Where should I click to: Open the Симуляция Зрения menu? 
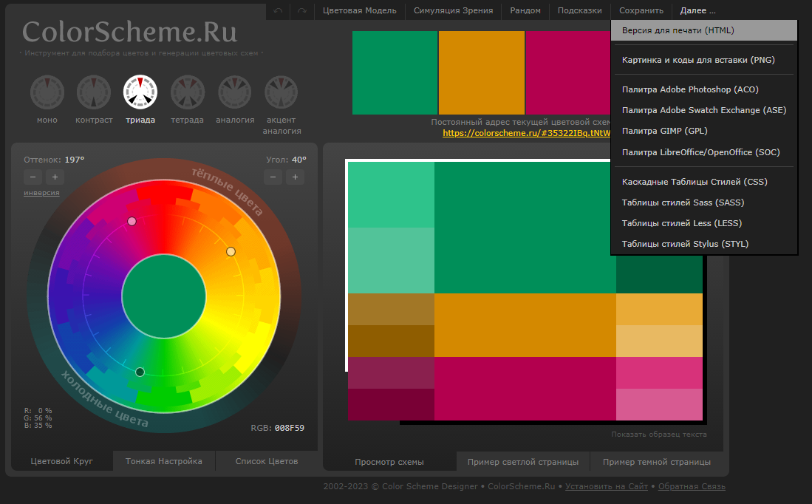click(454, 11)
